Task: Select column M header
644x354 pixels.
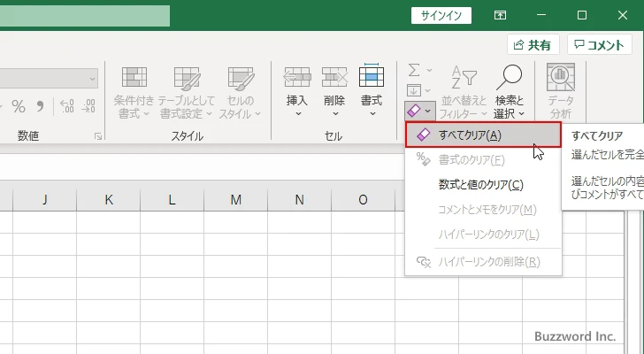Action: (x=235, y=200)
